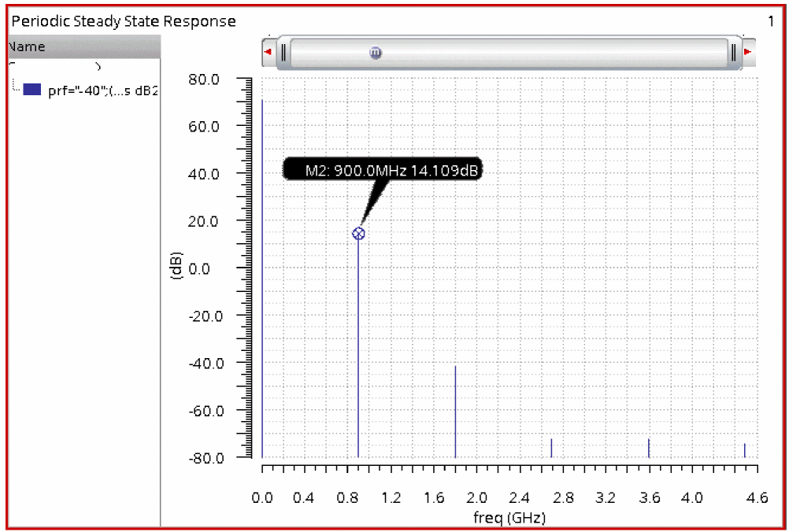The image size is (800, 532).
Task: Click the DC spike at 0.0 GHz
Action: pyautogui.click(x=262, y=279)
